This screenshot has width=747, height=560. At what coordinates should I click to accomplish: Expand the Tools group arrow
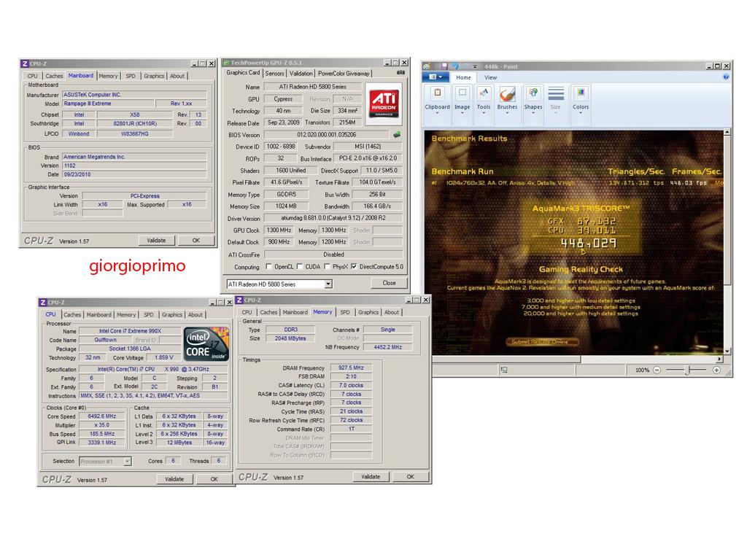(484, 113)
